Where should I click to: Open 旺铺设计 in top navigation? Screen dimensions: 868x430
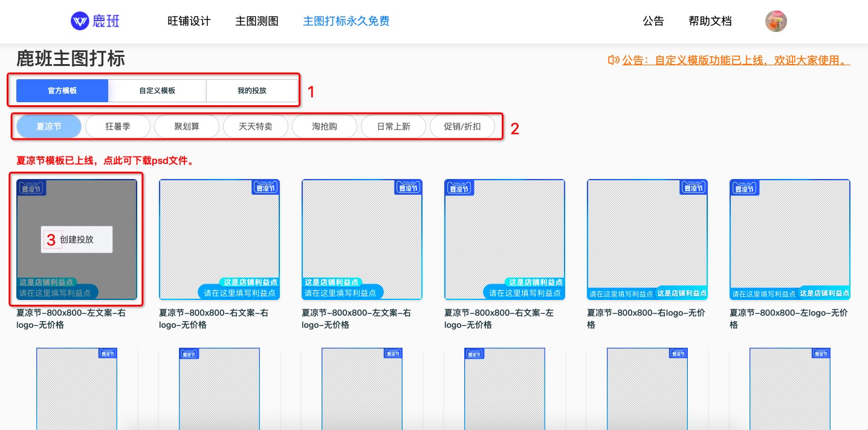pos(189,21)
